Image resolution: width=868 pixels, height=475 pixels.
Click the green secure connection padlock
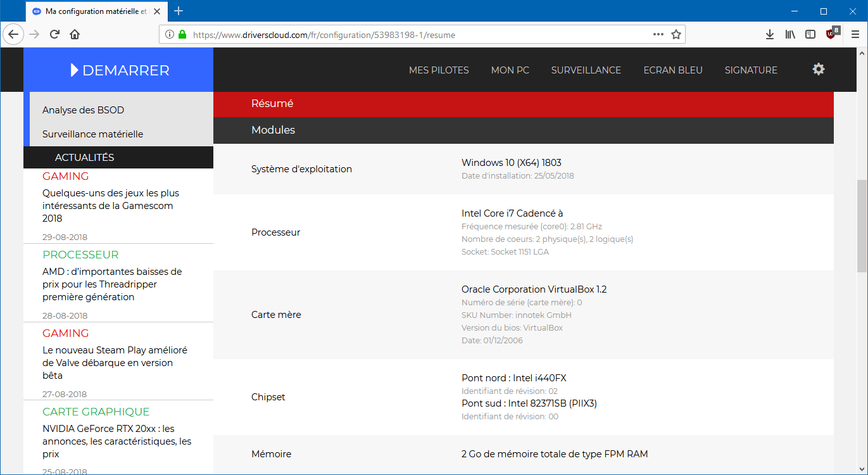[x=182, y=35]
